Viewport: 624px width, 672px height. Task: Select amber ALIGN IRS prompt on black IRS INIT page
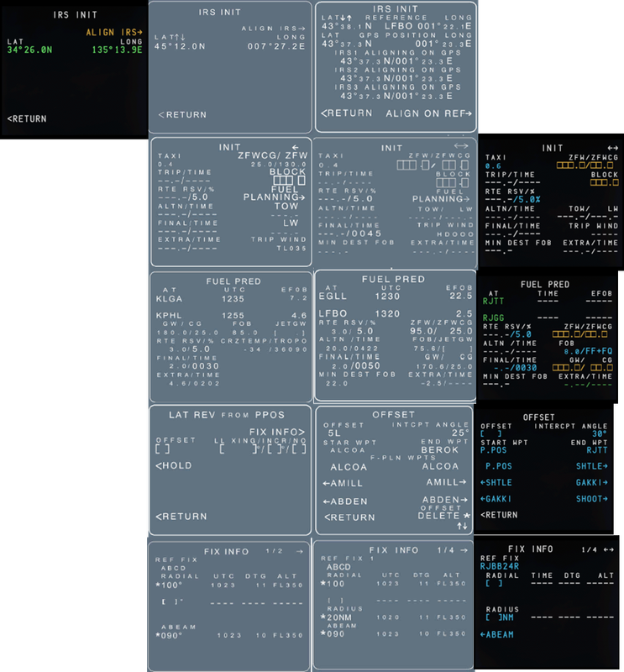click(114, 32)
